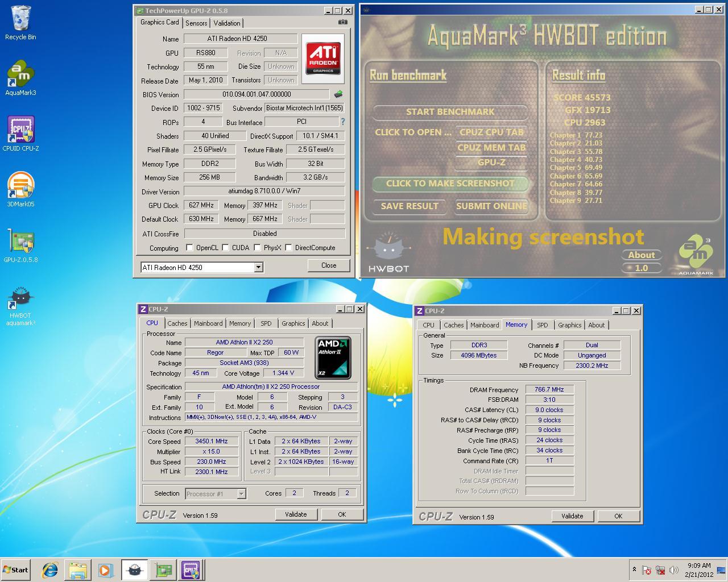Click the Driver Version field atiumdag
Screen dimensions: 728x582
(264, 192)
